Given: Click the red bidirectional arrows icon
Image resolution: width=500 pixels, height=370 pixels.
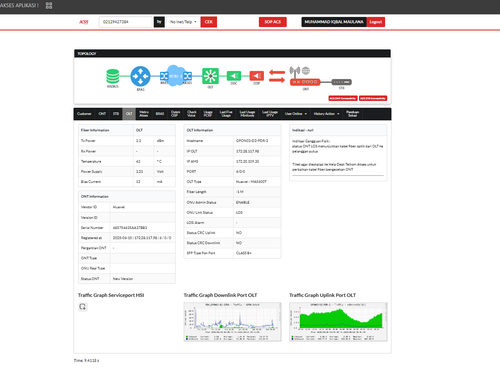Looking at the screenshot, I should click(277, 76).
